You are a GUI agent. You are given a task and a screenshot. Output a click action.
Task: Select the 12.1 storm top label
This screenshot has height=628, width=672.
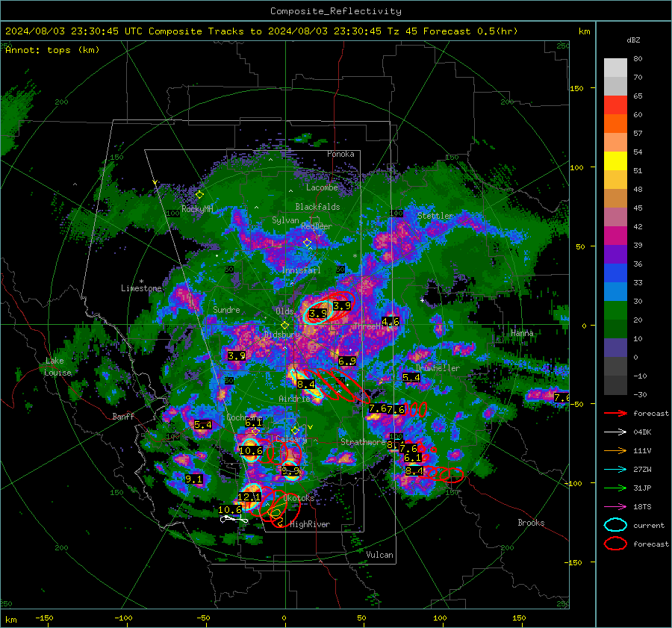(249, 497)
